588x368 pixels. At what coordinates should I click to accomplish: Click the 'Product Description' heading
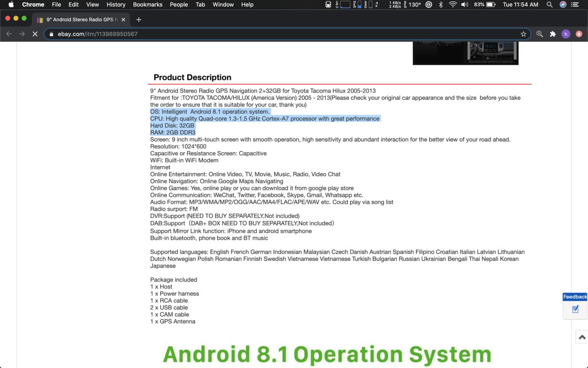point(192,77)
